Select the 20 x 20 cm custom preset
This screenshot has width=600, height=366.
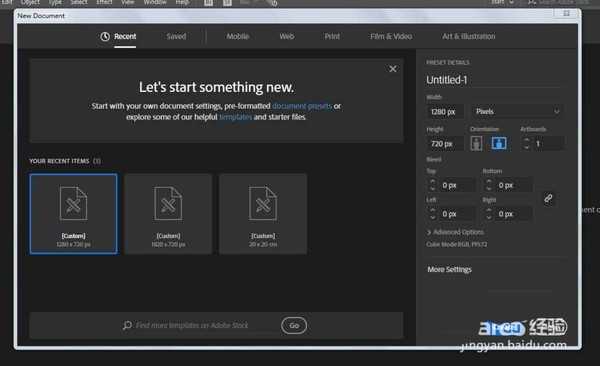[263, 214]
